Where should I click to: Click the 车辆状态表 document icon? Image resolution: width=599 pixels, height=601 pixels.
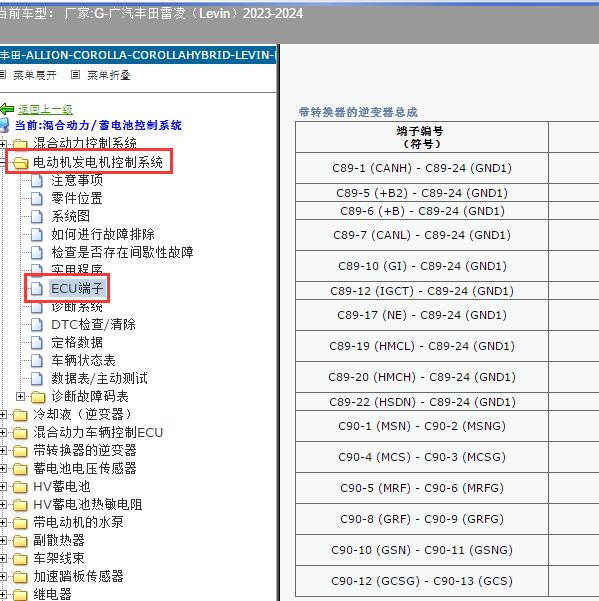pyautogui.click(x=37, y=361)
